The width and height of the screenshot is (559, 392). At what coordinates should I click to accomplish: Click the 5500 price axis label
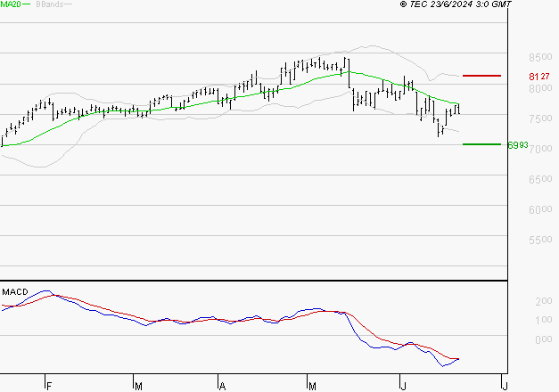(x=540, y=240)
